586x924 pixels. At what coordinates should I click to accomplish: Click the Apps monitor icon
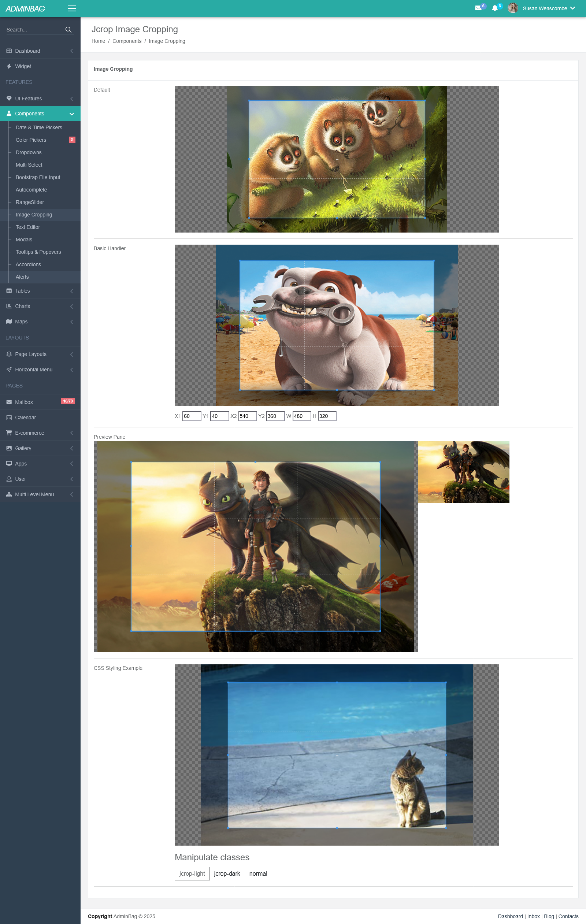(9, 464)
